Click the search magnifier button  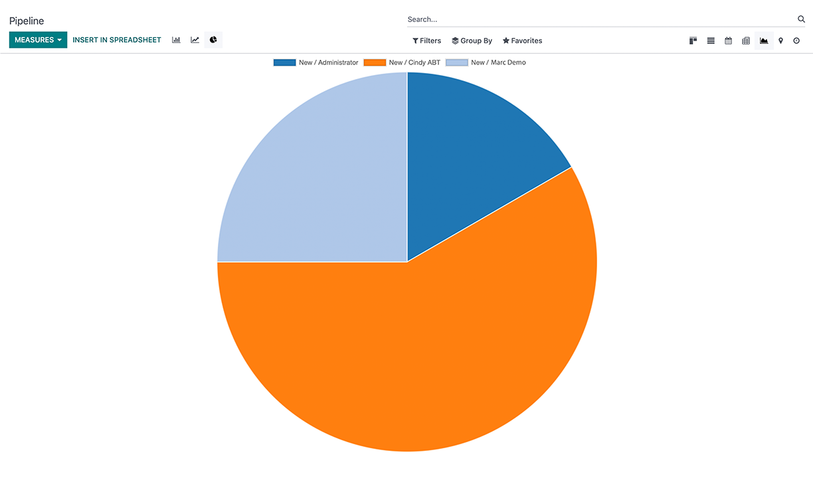[x=801, y=19]
